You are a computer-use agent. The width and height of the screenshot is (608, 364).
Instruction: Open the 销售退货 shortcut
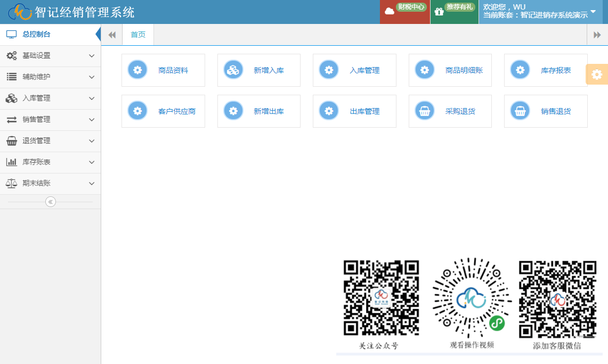(546, 111)
